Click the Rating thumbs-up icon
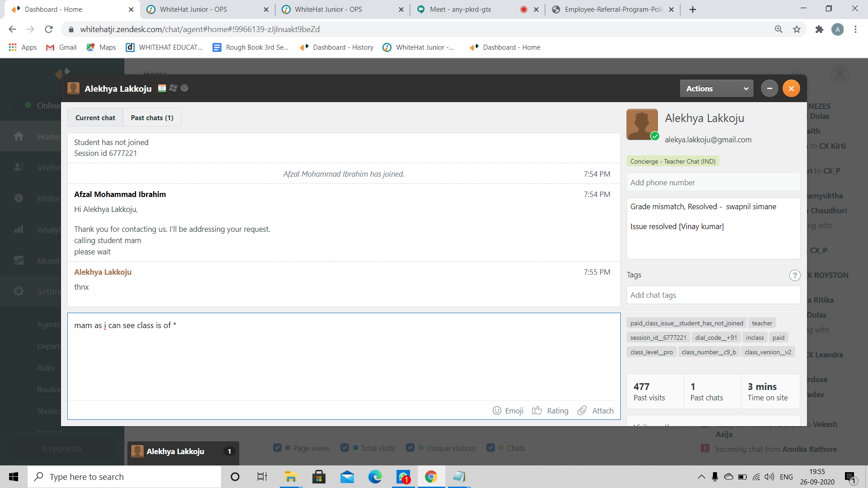 (x=537, y=410)
